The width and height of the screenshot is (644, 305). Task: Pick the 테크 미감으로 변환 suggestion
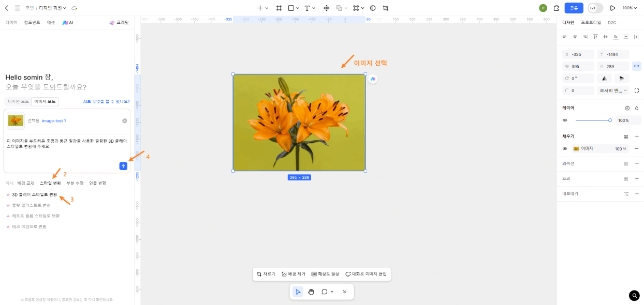[x=26, y=226]
